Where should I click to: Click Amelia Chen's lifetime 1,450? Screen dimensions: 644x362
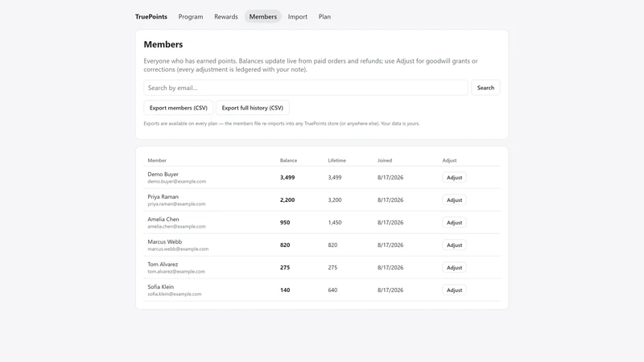[335, 223]
